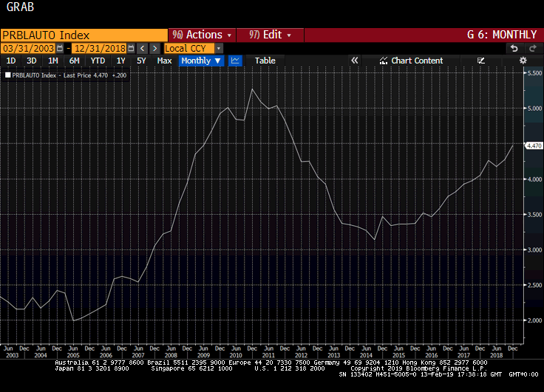Open chart settings gear icon
The width and height of the screenshot is (544, 392).
pyautogui.click(x=523, y=61)
